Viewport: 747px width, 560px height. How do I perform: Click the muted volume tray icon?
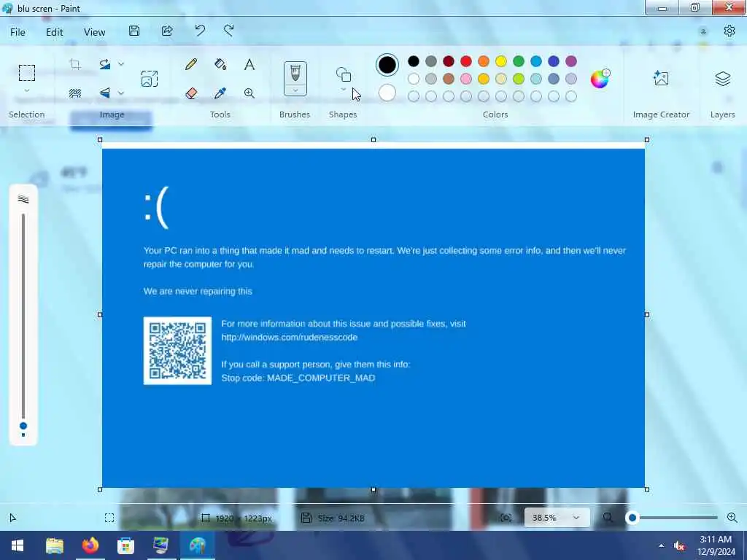tap(679, 545)
